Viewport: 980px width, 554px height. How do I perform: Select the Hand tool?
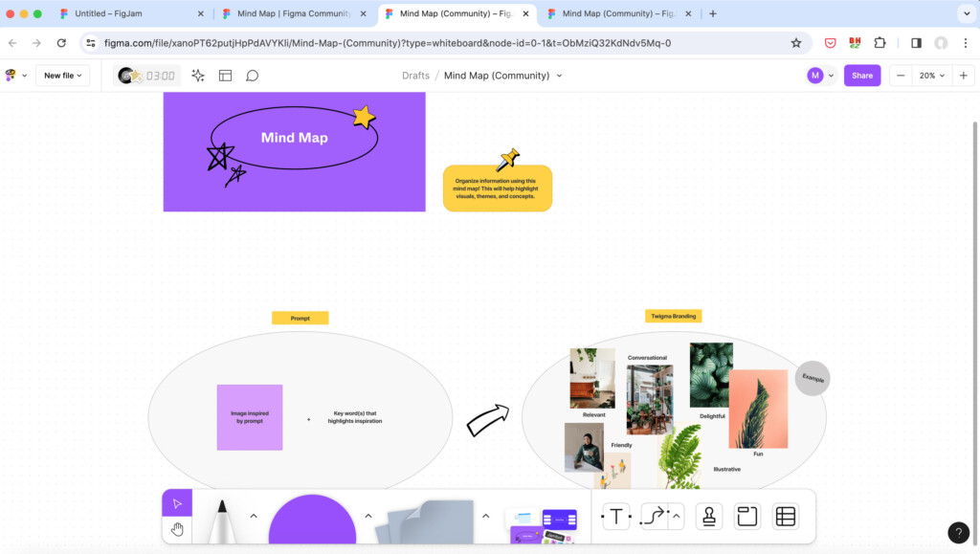[177, 529]
